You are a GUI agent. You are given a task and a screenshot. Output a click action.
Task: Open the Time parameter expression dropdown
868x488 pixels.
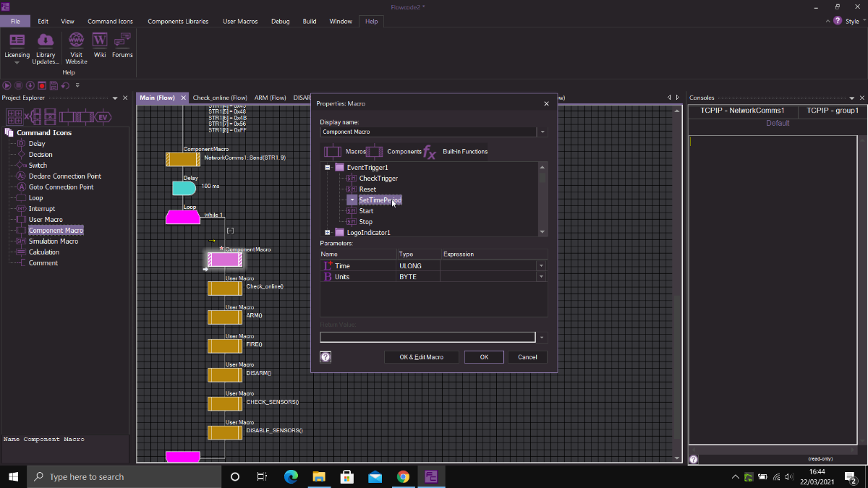coord(541,266)
